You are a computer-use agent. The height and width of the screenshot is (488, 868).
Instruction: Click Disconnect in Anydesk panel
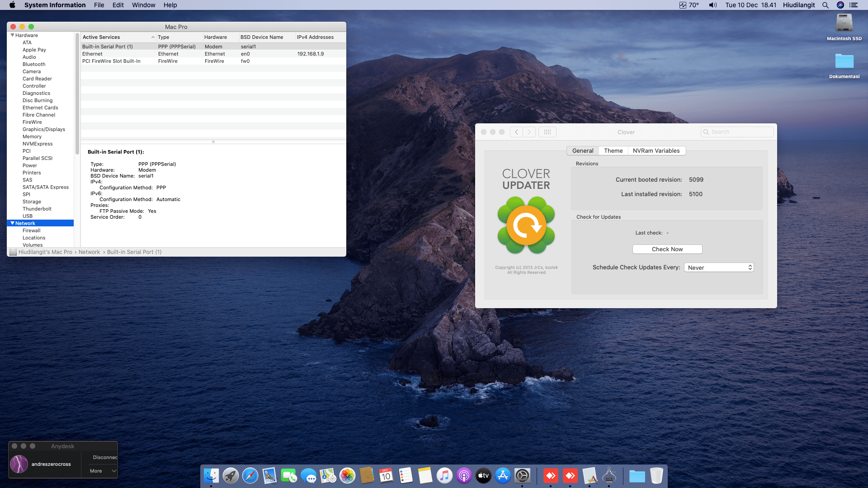(105, 457)
